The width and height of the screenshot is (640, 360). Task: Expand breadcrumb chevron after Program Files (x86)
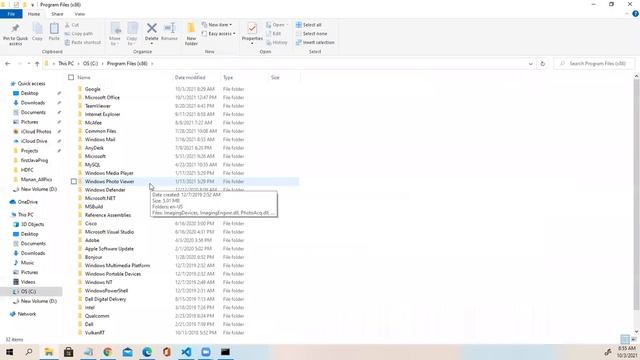click(x=152, y=64)
